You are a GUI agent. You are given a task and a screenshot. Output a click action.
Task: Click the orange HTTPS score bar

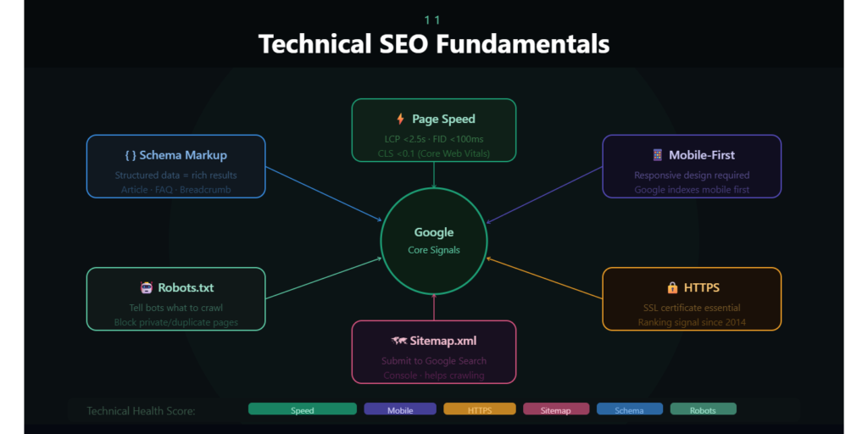(x=480, y=409)
